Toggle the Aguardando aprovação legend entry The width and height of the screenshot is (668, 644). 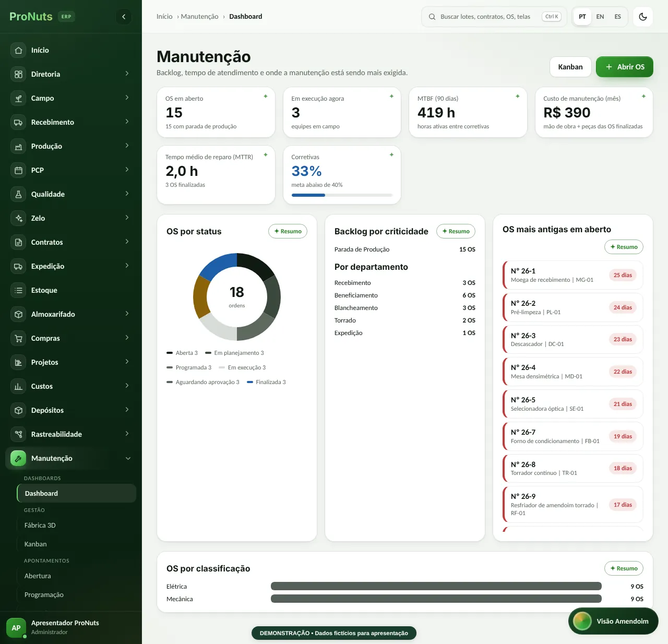[x=203, y=382]
